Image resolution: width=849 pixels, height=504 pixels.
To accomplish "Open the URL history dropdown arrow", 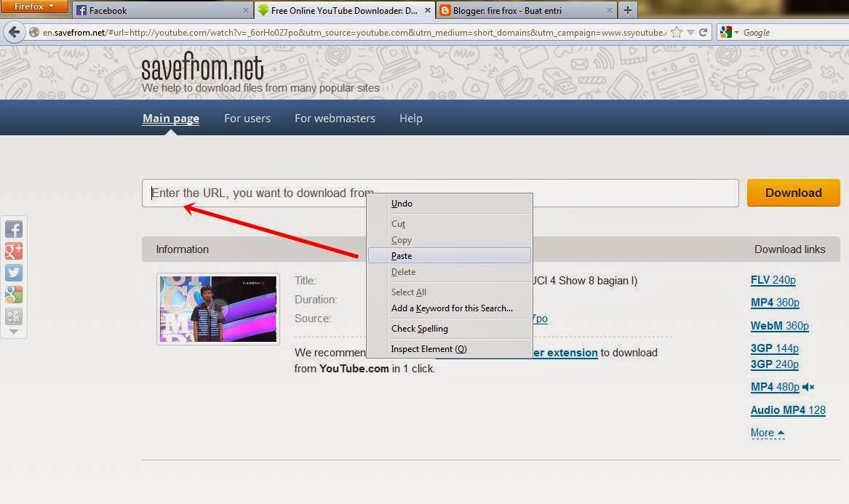I will click(x=690, y=33).
